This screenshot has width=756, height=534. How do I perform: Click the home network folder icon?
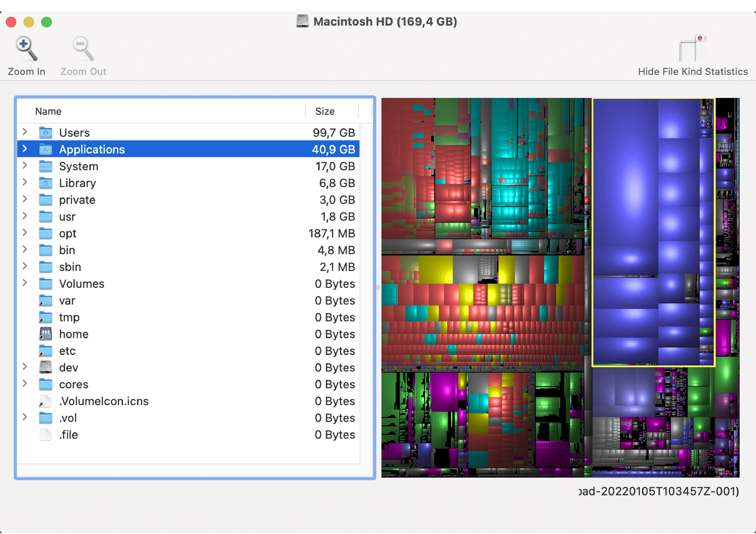coord(45,334)
